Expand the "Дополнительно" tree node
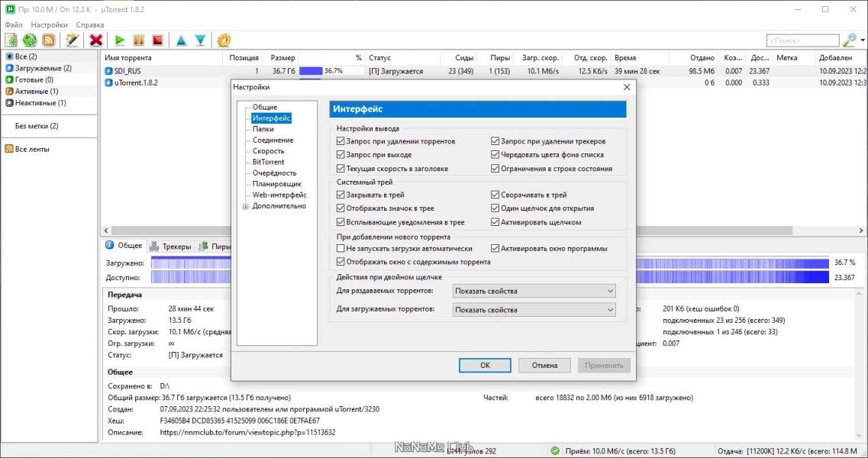This screenshot has width=868, height=458. coord(245,206)
